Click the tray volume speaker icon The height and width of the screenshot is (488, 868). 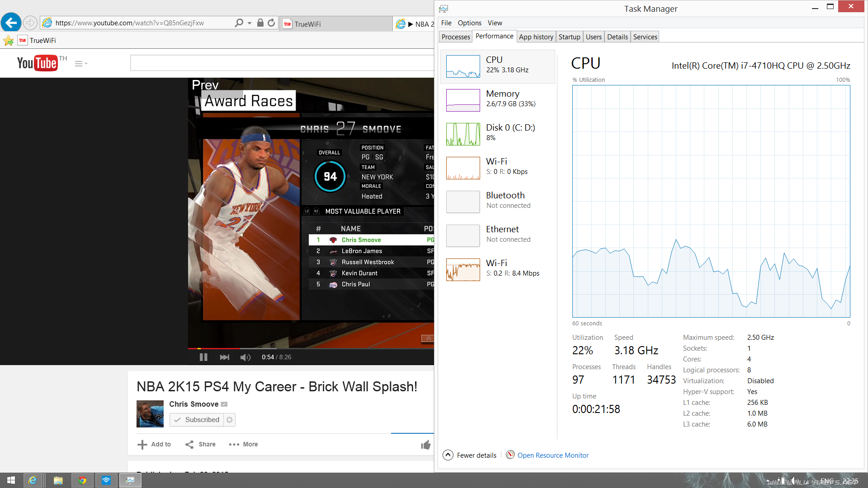(x=794, y=481)
